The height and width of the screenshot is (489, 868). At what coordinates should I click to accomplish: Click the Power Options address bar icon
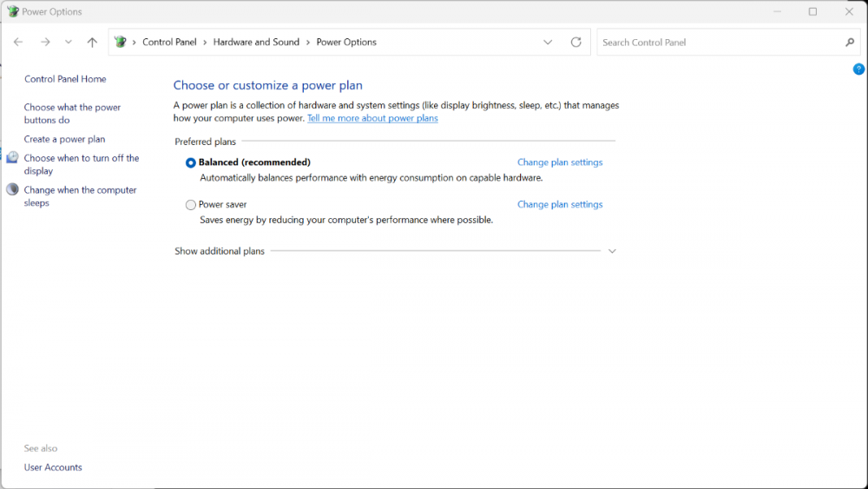121,43
